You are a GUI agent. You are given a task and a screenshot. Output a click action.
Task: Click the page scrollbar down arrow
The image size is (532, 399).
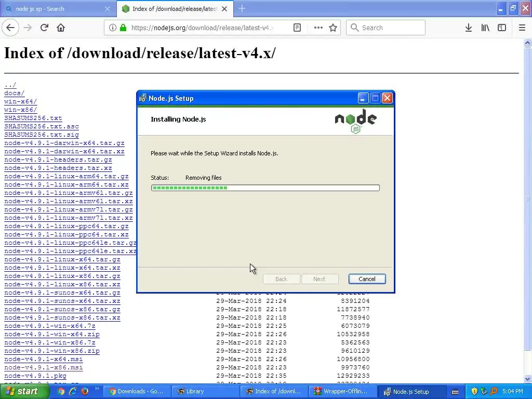coord(527,379)
